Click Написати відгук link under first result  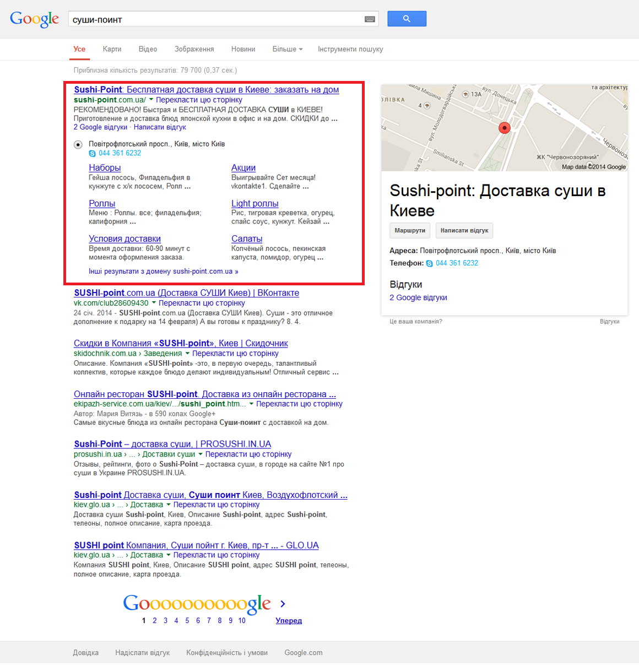[x=160, y=127]
